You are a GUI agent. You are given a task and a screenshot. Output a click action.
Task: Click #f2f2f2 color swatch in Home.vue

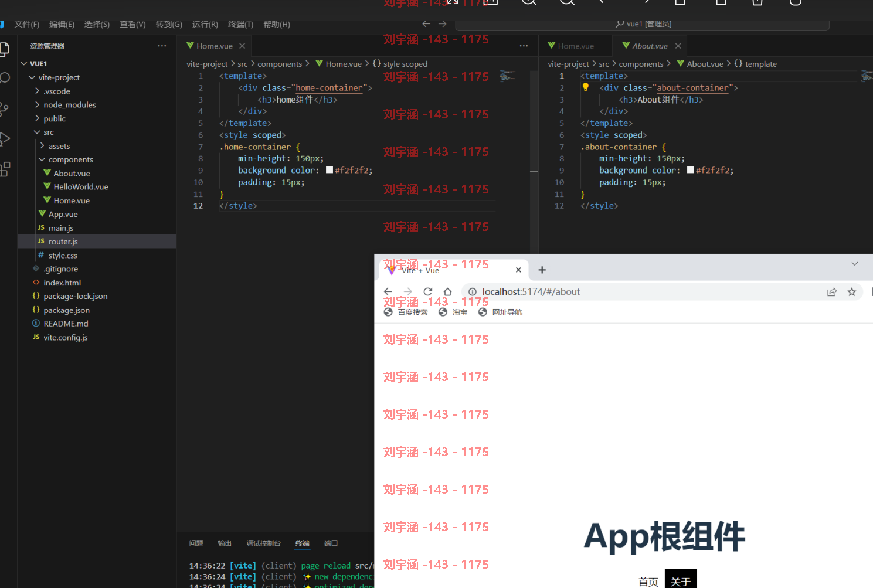coord(330,170)
